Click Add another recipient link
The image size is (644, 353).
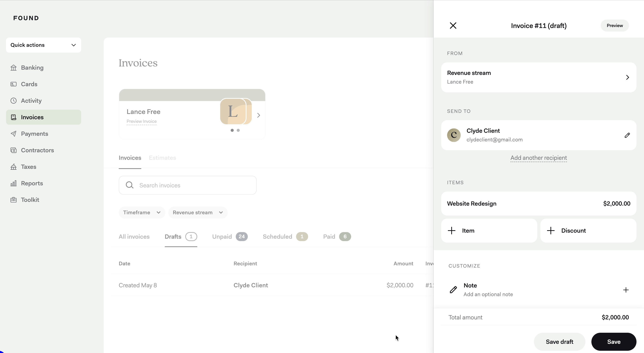pos(538,158)
